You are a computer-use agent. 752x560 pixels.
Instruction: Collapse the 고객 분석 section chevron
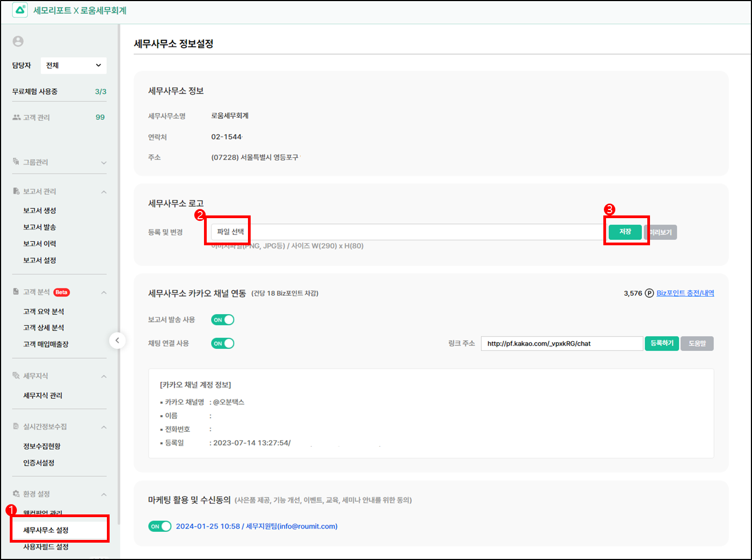pos(104,293)
